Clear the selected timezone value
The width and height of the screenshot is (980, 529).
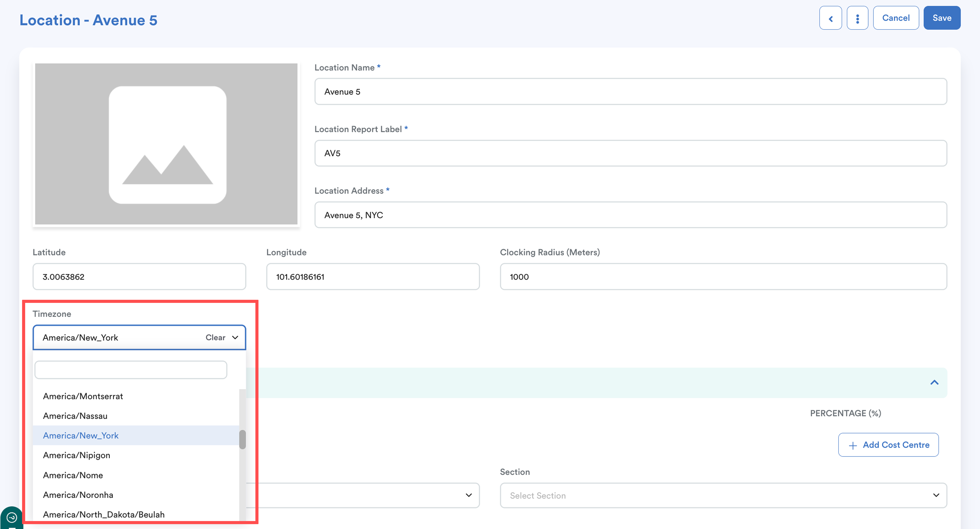[215, 337]
